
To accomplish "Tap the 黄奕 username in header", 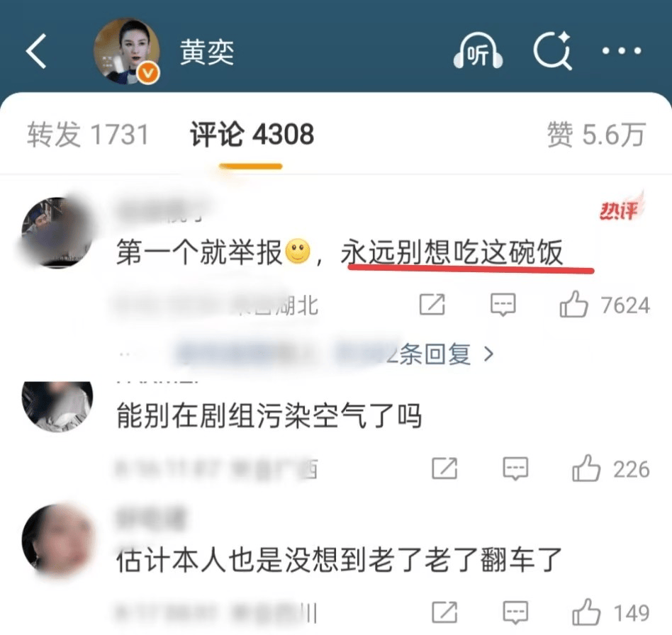I will pos(207,52).
